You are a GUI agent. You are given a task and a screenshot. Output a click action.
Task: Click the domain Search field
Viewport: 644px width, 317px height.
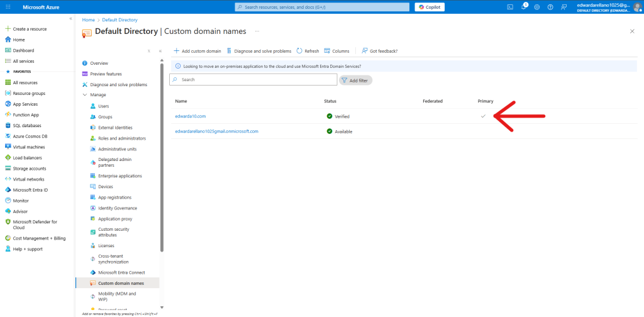coord(253,80)
